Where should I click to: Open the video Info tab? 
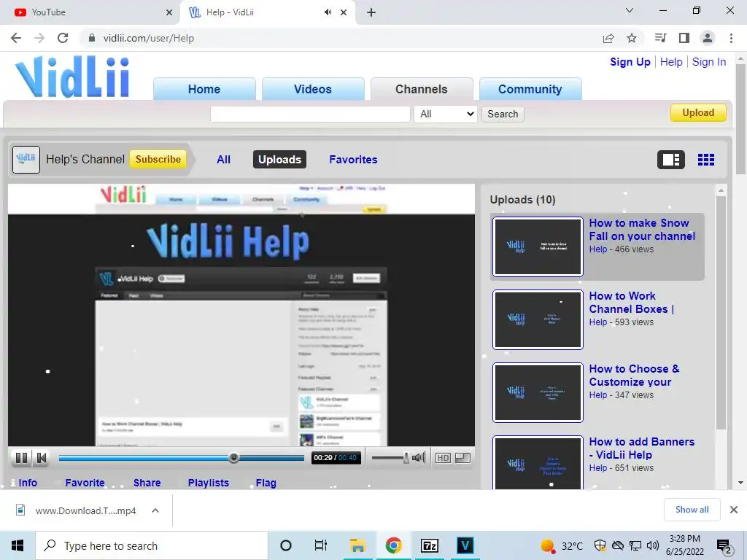click(x=28, y=483)
